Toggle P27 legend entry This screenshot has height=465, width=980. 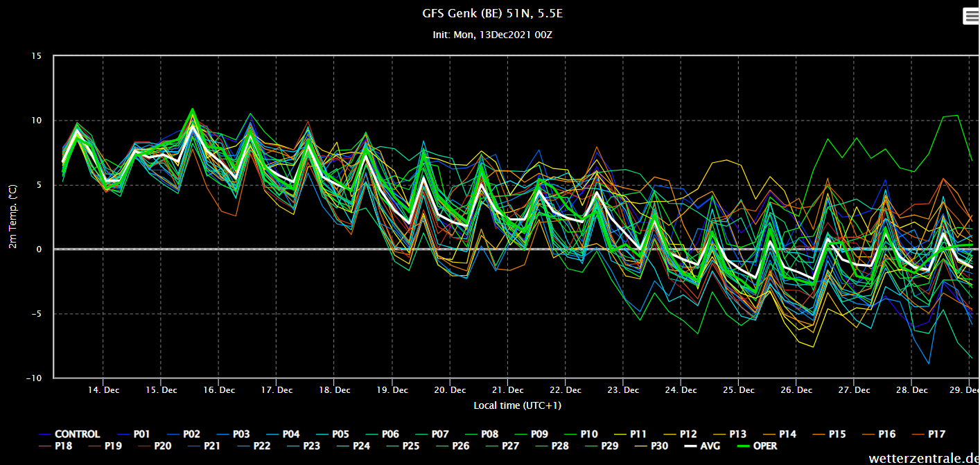click(502, 446)
